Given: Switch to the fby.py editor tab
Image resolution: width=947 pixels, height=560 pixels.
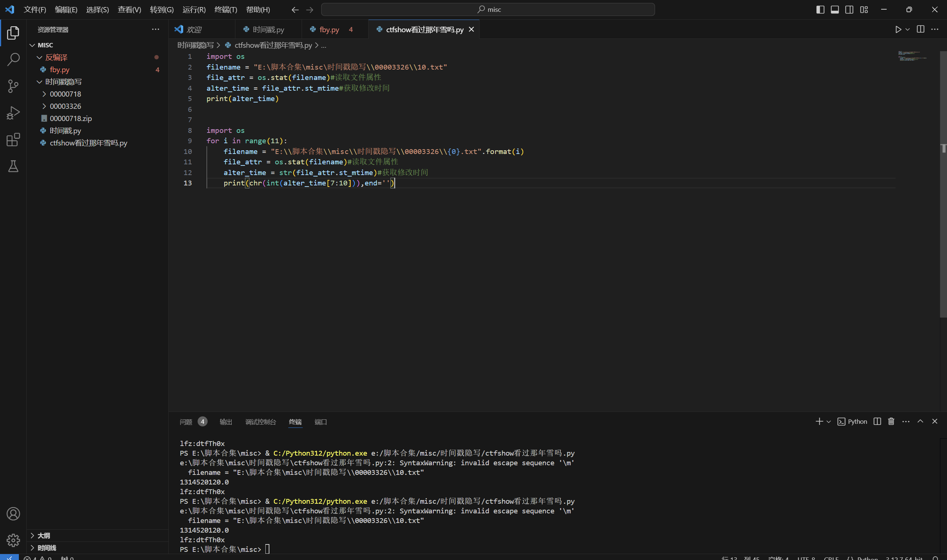Looking at the screenshot, I should click(x=335, y=30).
